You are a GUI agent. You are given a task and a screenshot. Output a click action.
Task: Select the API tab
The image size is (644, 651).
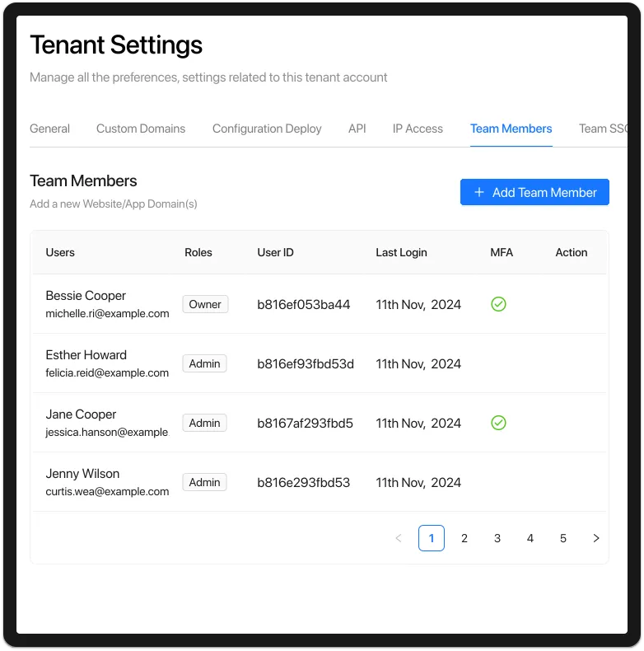point(357,129)
